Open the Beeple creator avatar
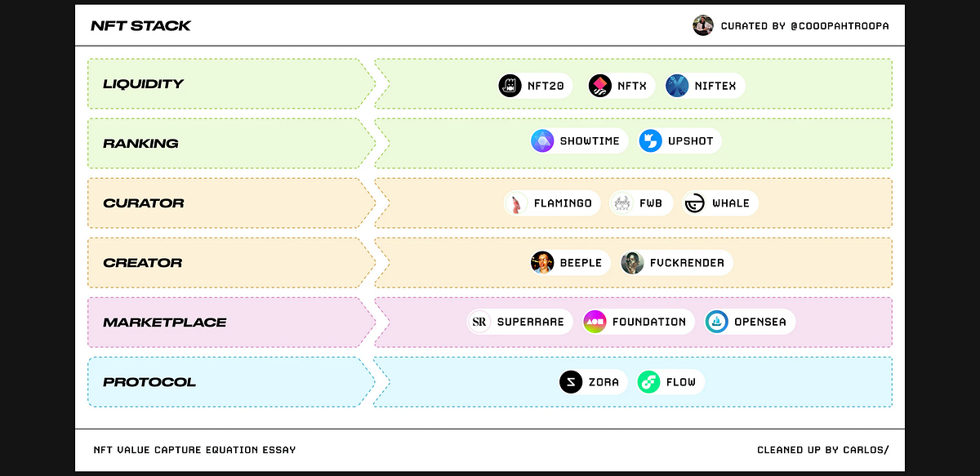980x476 pixels. click(542, 262)
